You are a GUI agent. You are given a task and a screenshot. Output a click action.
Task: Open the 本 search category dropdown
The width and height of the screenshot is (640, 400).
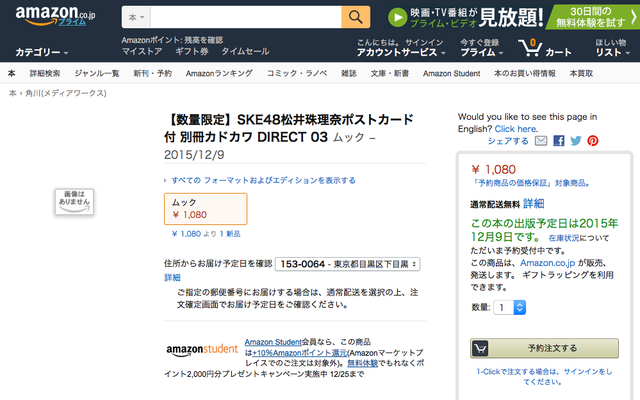click(136, 17)
